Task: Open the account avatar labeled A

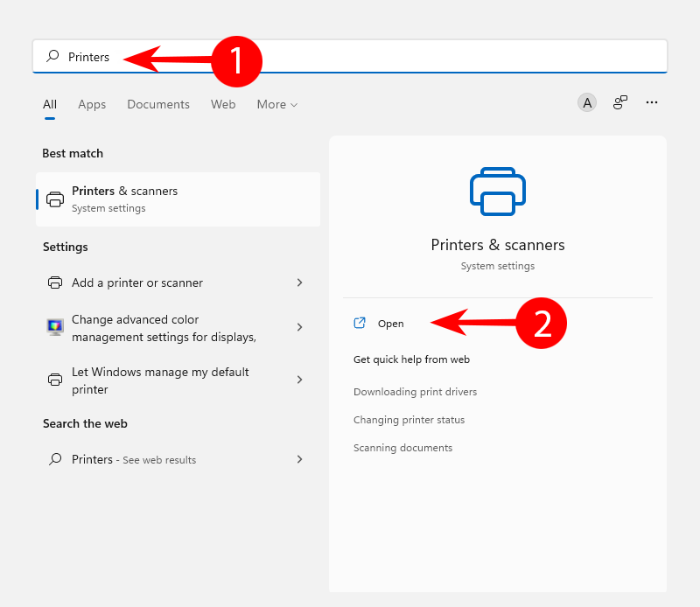Action: pyautogui.click(x=587, y=102)
